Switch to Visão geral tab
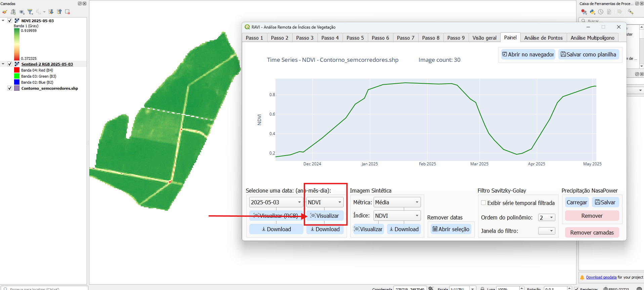Image resolution: width=644 pixels, height=290 pixels. click(484, 38)
